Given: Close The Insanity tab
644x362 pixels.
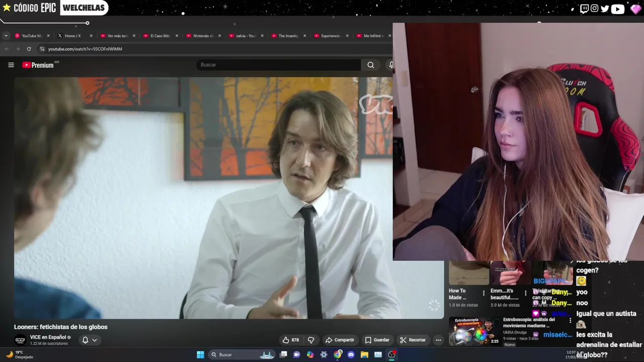Looking at the screenshot, I should click(x=304, y=36).
